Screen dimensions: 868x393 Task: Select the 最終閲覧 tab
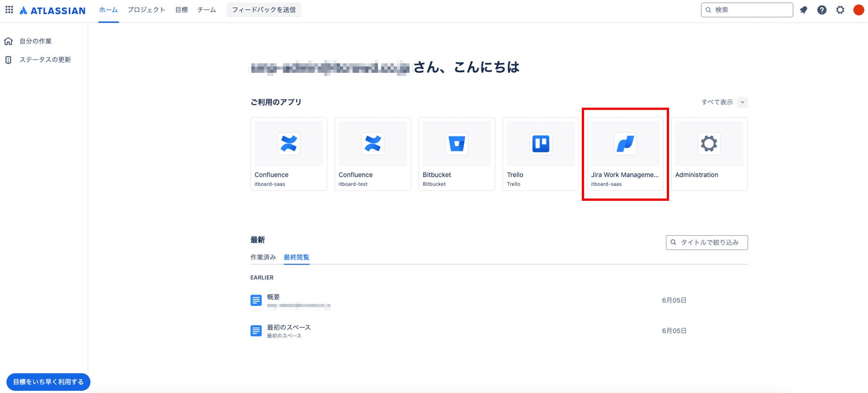[296, 257]
